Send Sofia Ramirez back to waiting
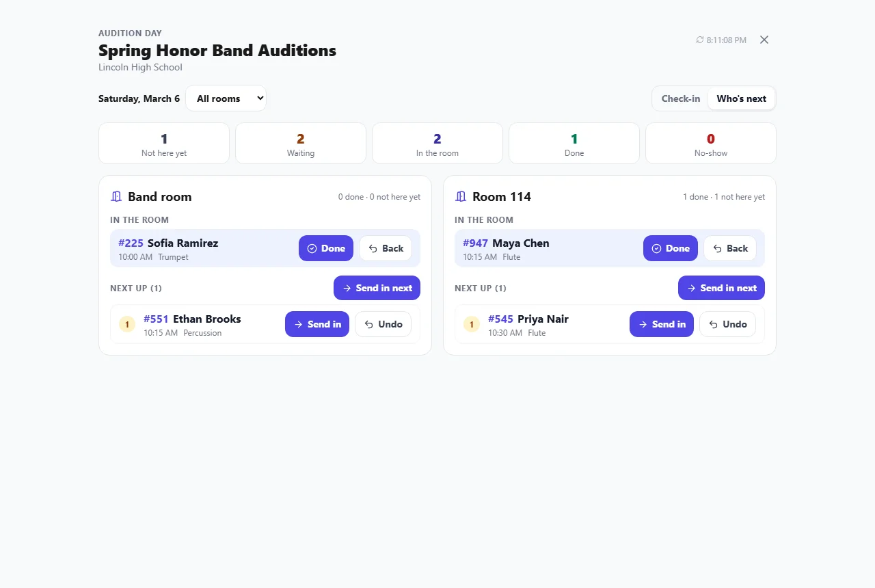 [386, 248]
